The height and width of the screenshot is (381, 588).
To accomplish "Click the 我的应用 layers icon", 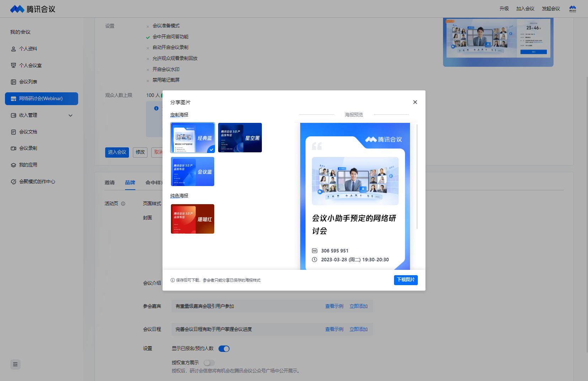I will tap(14, 165).
